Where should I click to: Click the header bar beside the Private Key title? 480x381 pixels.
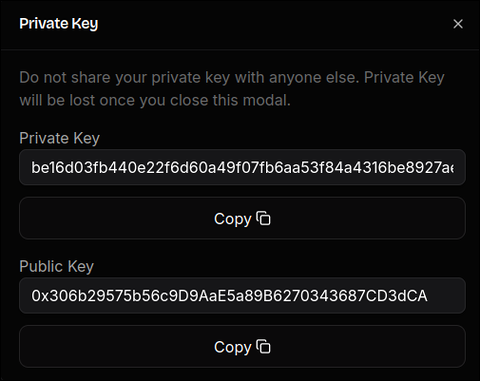tap(273, 24)
